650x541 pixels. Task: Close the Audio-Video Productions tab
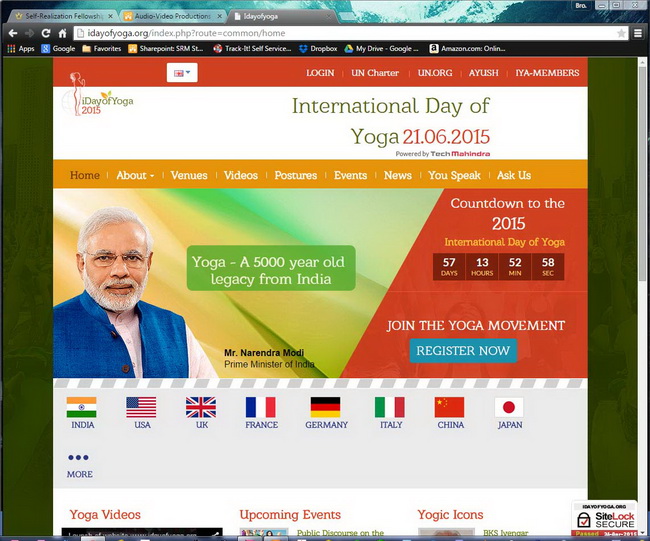click(x=220, y=16)
